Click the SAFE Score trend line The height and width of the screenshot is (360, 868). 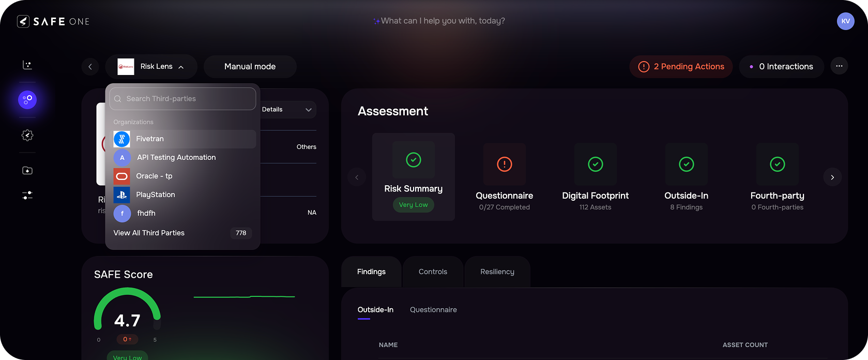244,297
